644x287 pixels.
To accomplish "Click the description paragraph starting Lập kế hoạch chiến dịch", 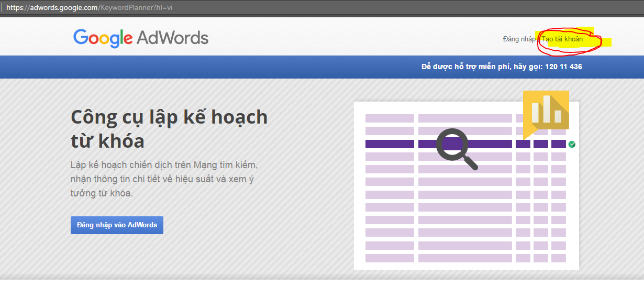I will (x=164, y=179).
